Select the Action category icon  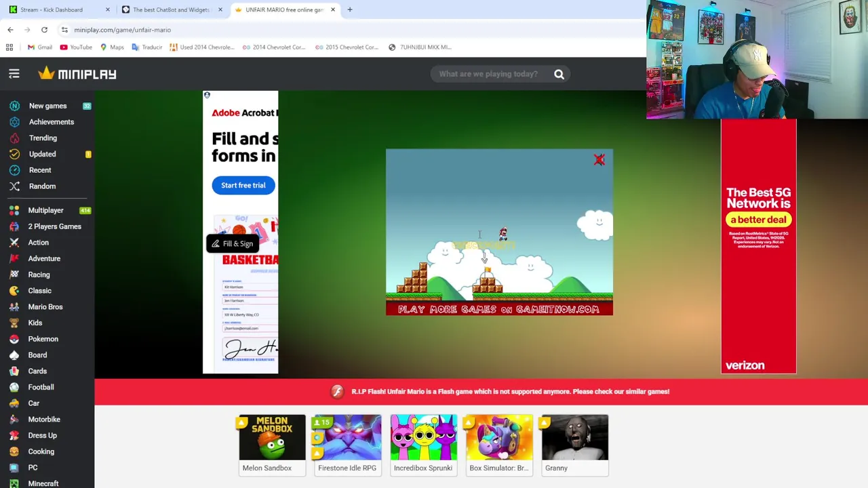(14, 243)
